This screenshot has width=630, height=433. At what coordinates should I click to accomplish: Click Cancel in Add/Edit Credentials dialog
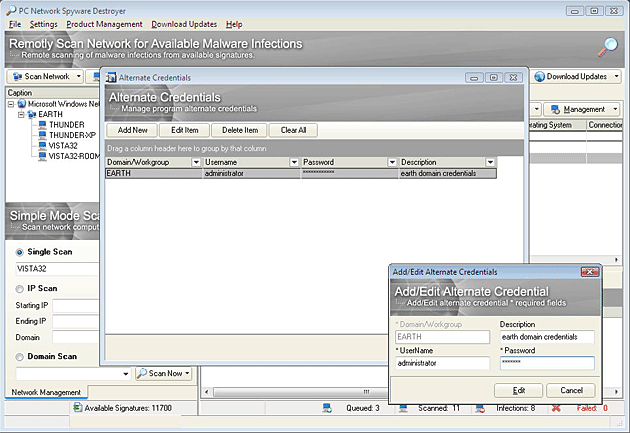(571, 390)
